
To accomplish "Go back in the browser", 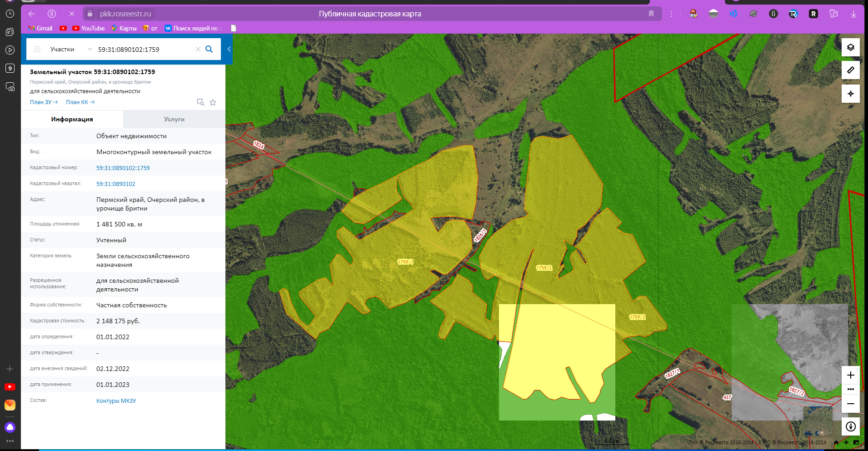I will pyautogui.click(x=32, y=14).
